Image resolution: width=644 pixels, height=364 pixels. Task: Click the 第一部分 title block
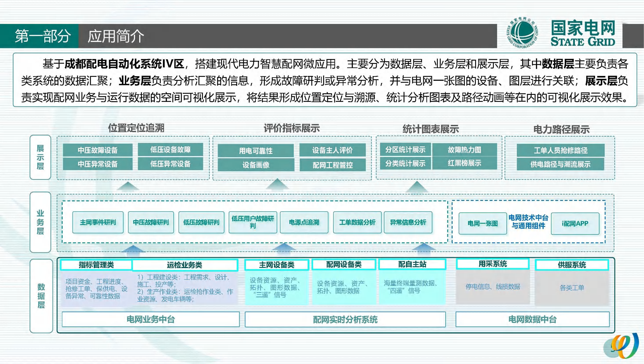click(x=42, y=36)
